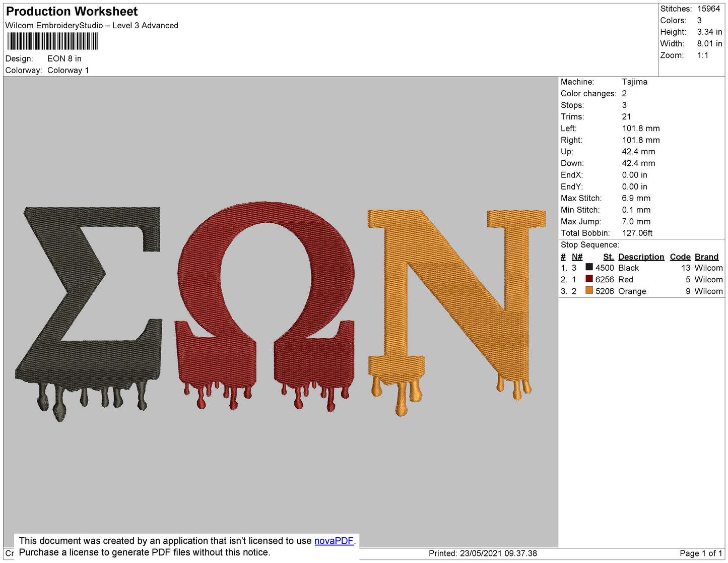Image resolution: width=728 pixels, height=563 pixels.
Task: Click the Trims value '21'
Action: [626, 117]
